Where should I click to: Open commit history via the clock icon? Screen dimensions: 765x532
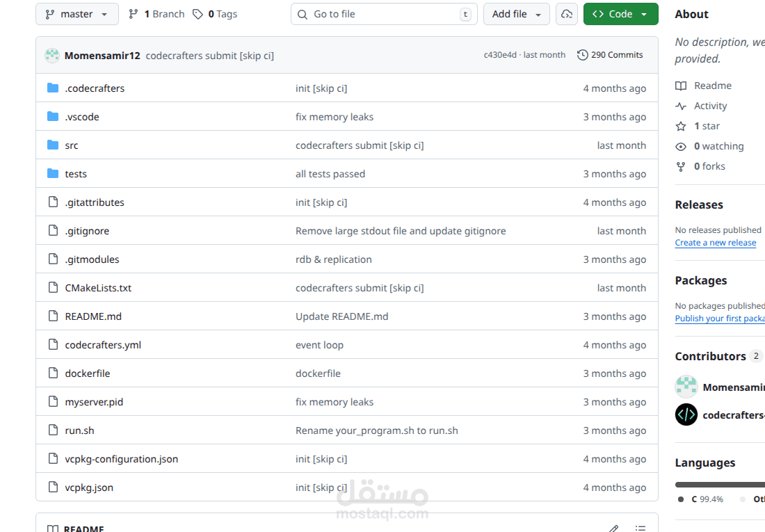coord(583,54)
